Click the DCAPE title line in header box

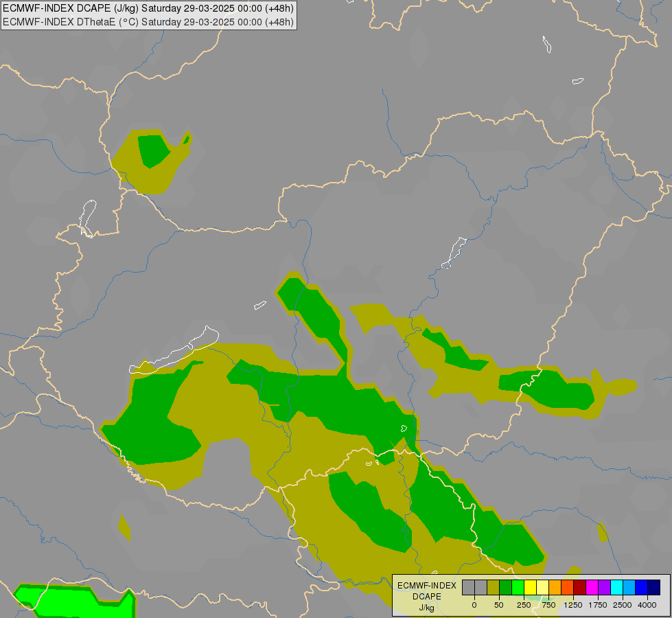click(148, 8)
